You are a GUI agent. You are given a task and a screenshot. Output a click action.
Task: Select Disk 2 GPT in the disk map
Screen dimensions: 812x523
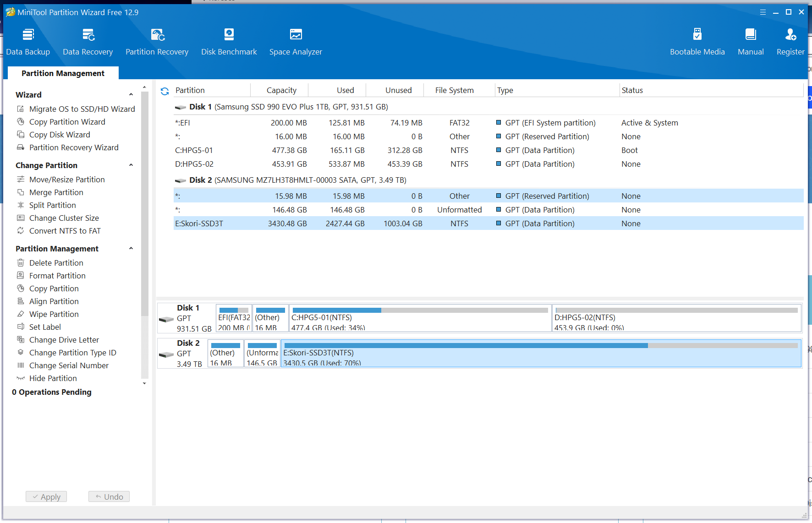pyautogui.click(x=182, y=354)
